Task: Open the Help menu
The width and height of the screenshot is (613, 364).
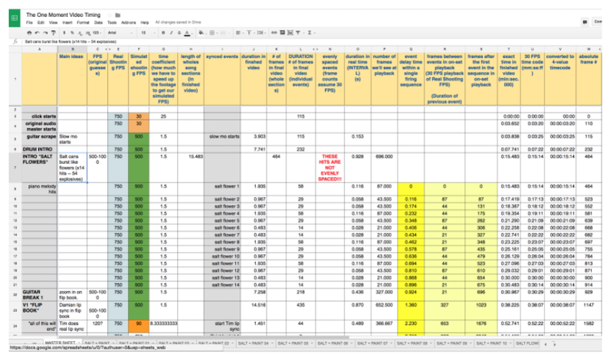Action: point(145,23)
